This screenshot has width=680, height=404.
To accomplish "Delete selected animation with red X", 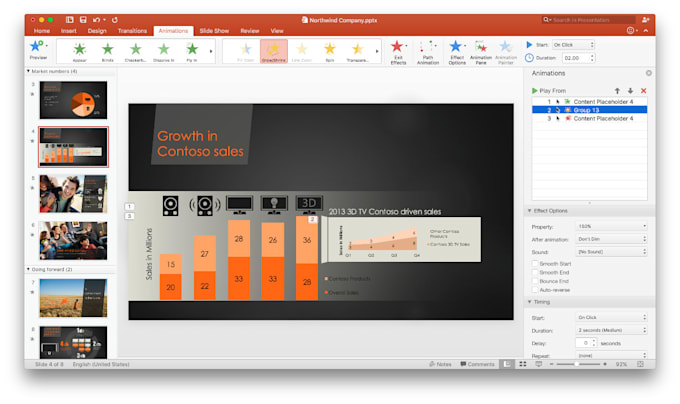I will [x=643, y=90].
